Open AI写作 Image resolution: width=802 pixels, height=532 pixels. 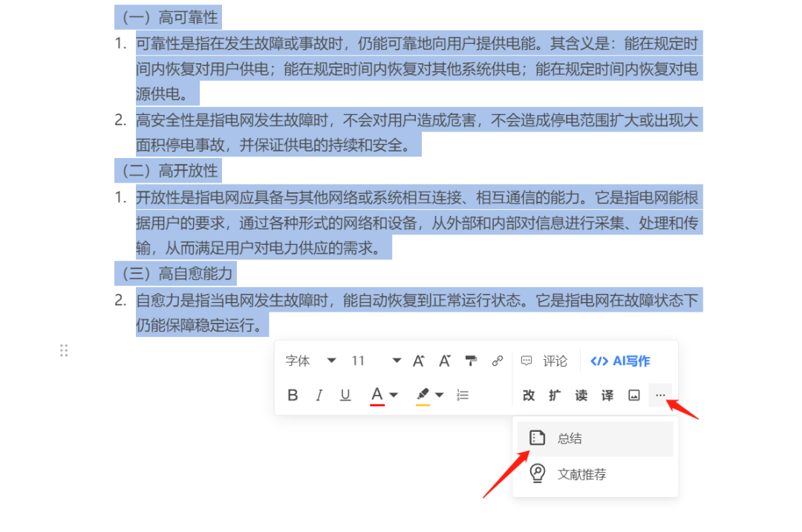[x=620, y=361]
